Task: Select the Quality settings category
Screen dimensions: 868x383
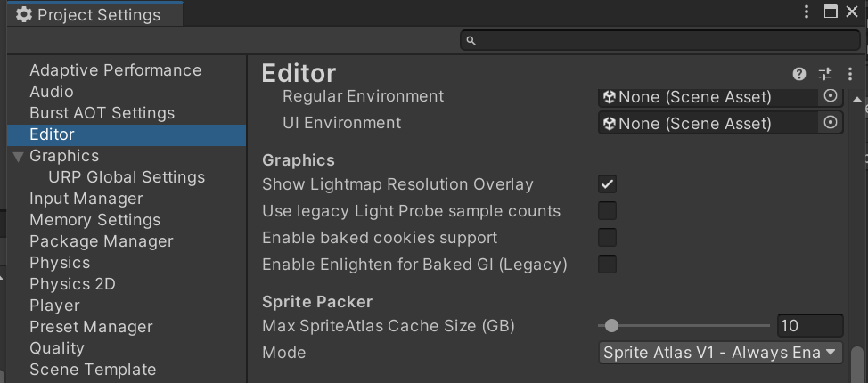Action: point(56,348)
